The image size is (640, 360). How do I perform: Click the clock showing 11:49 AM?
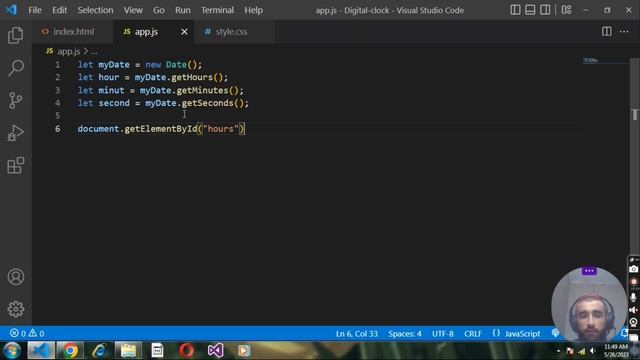pos(616,347)
